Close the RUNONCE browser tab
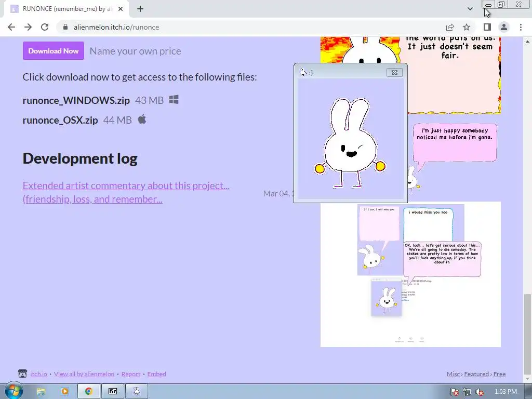The width and height of the screenshot is (532, 399). 121,9
